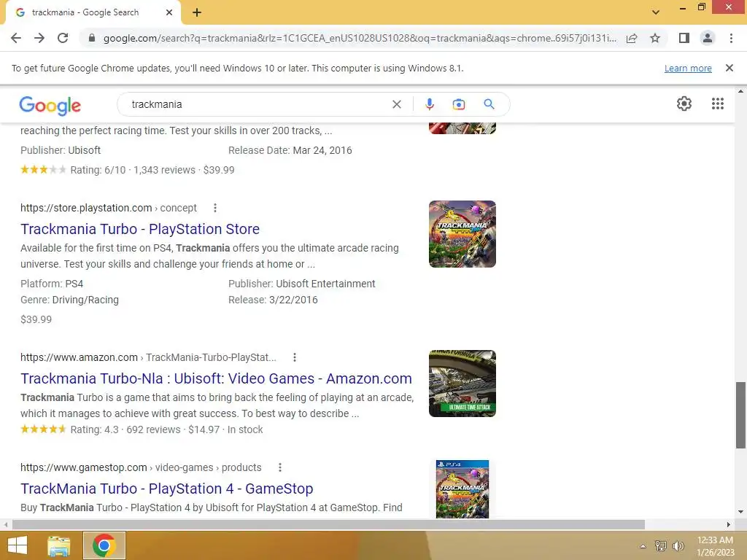Click the Genre: Driving/Racing text
This screenshot has width=747, height=560.
click(69, 300)
